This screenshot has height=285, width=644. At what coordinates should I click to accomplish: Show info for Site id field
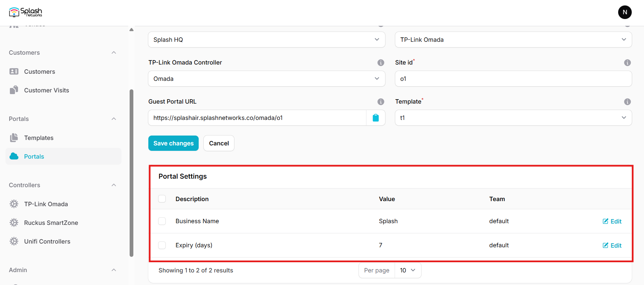click(x=627, y=63)
